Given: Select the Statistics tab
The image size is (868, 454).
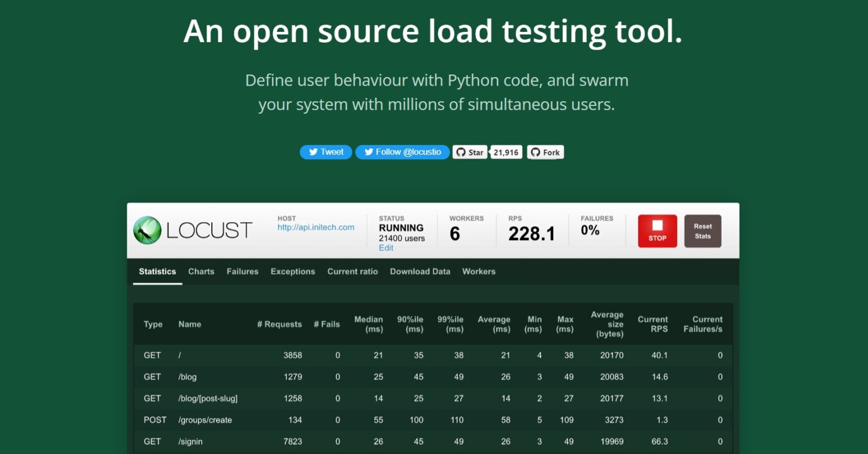Looking at the screenshot, I should point(157,271).
